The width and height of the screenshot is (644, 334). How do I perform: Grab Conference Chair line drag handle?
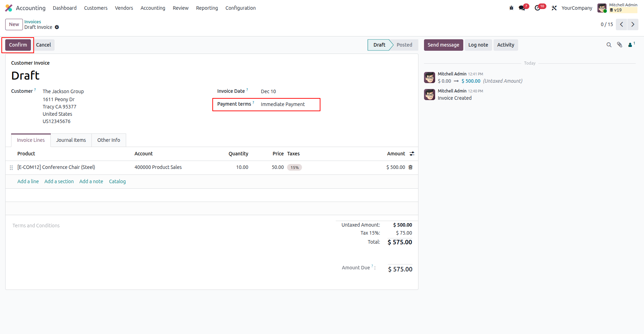coord(11,168)
